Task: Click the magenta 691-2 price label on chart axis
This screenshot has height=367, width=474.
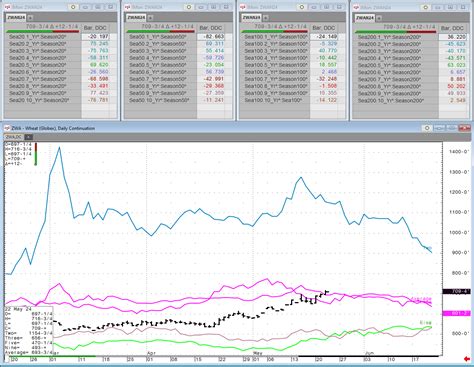Action: pyautogui.click(x=456, y=313)
